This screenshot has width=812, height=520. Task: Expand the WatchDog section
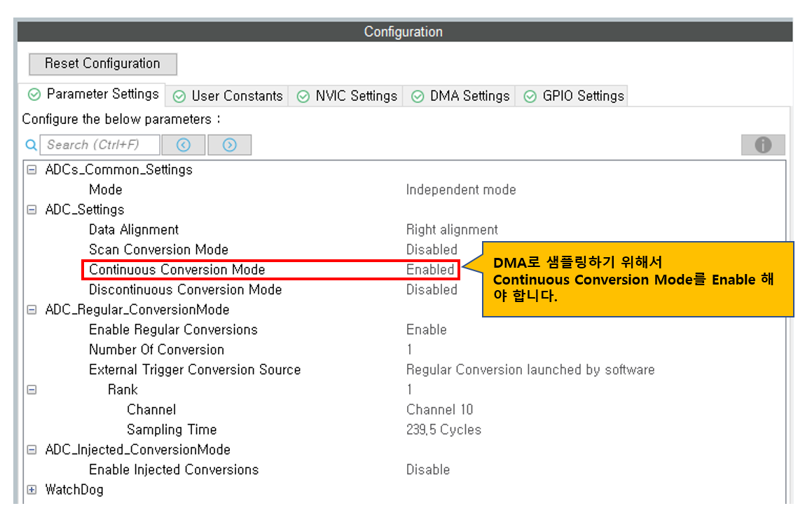pos(32,490)
